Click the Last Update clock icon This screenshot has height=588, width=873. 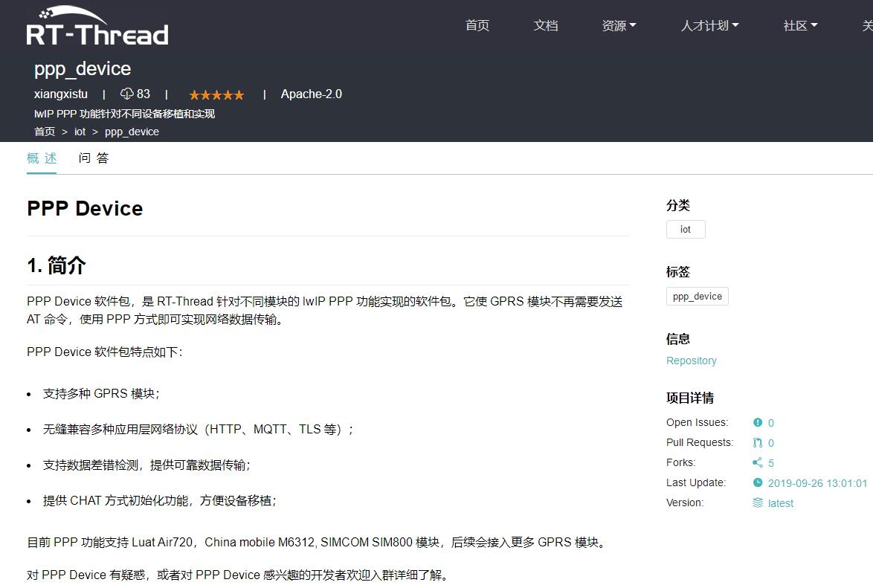point(757,482)
